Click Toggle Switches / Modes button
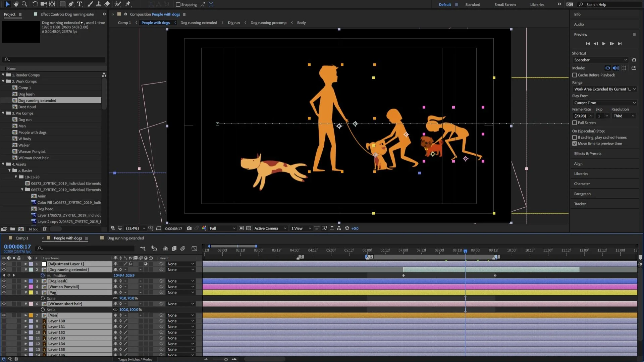 pyautogui.click(x=135, y=359)
